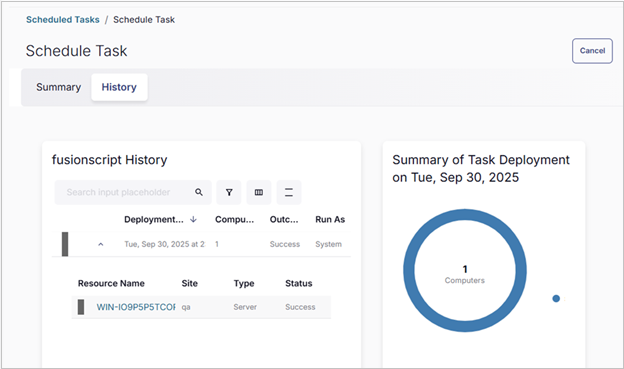Screen dimensions: 624x369
Task: Click the Type column header
Action: coord(244,283)
